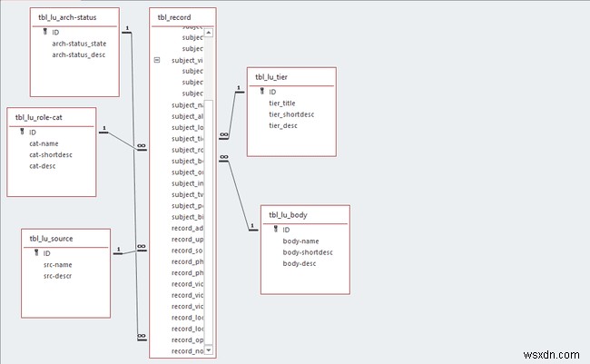Screen dimensions: 590x364
Task: Select the ID field in tbl_lu_body
Action: pos(286,230)
